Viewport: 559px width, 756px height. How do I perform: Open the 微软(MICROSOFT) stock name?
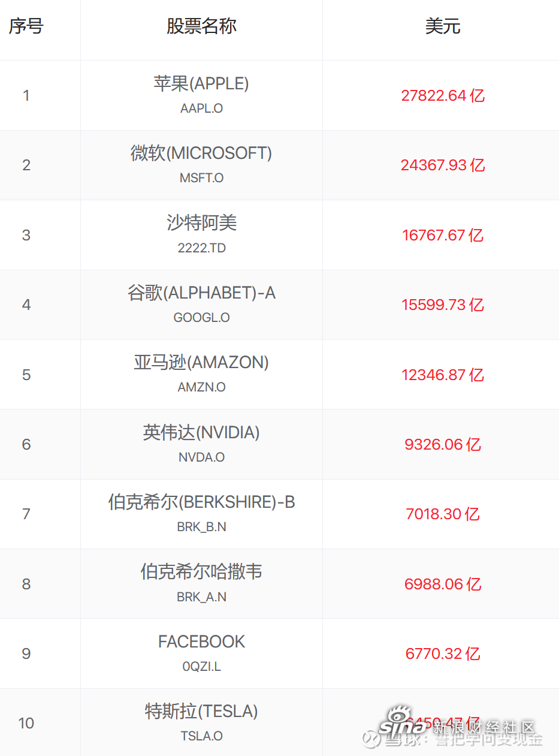(x=201, y=153)
